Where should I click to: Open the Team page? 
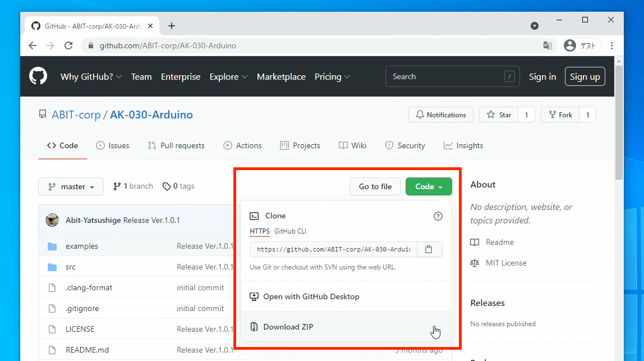[x=141, y=77]
